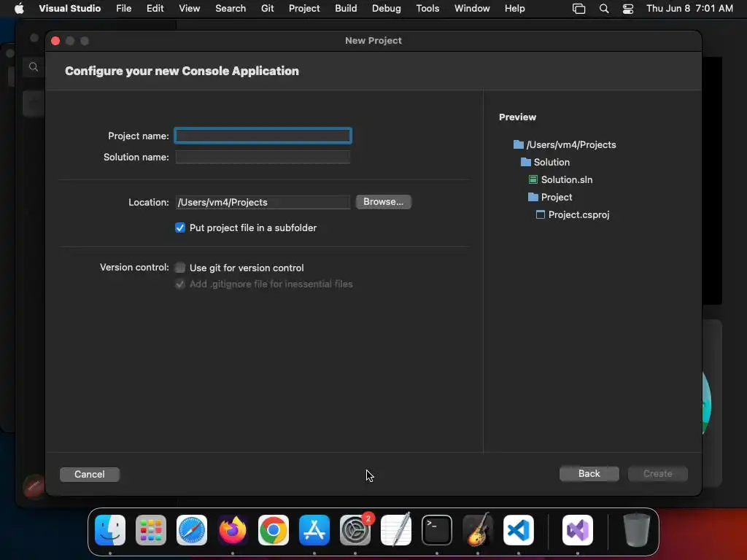747x560 pixels.
Task: Select the Project folder in Preview
Action: click(550, 197)
